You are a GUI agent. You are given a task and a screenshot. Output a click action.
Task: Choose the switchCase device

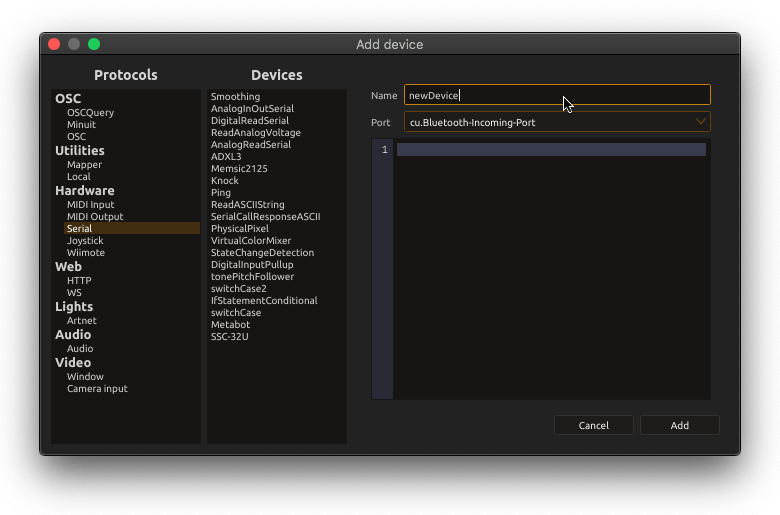pyautogui.click(x=236, y=312)
